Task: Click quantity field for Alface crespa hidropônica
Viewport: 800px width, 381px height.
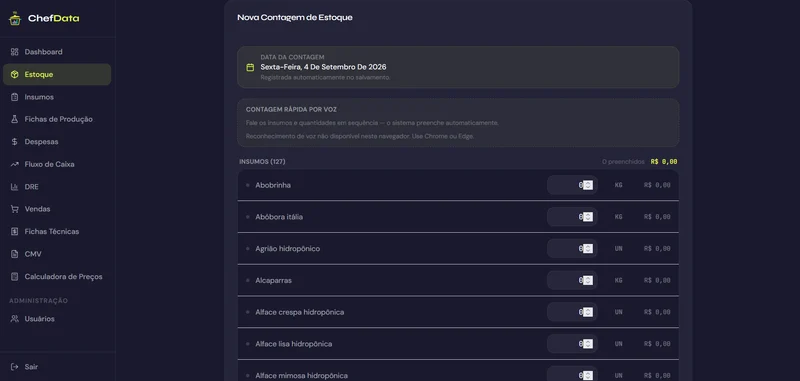Action: [x=572, y=312]
